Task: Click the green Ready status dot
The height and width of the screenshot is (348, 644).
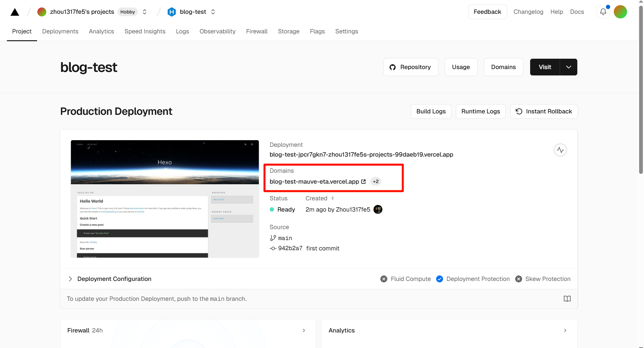Action: [x=272, y=210]
